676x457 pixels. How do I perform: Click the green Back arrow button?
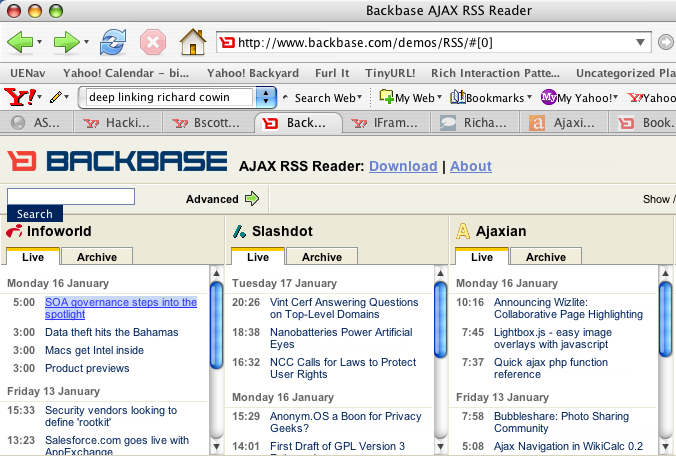[x=21, y=43]
